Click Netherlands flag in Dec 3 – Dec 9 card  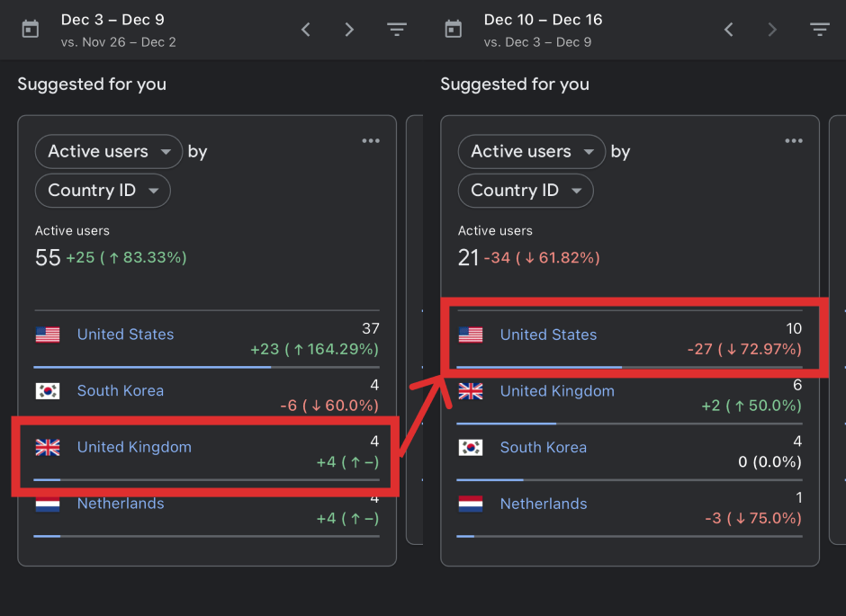(48, 504)
